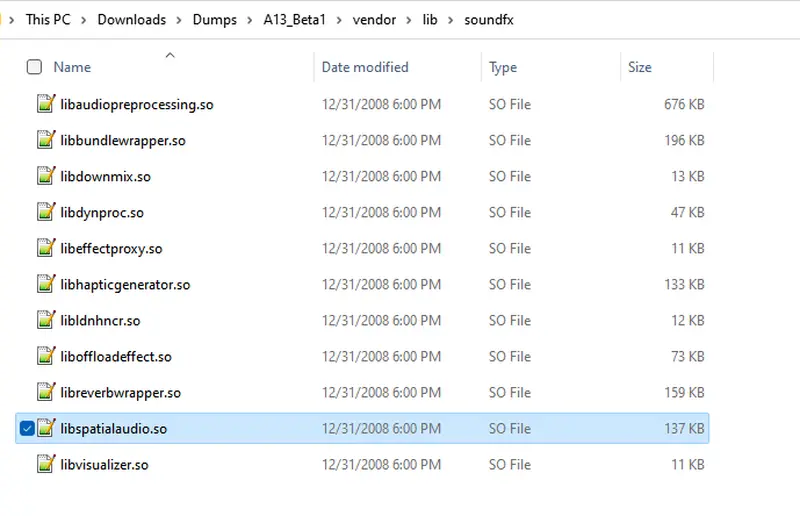This screenshot has height=516, width=800.
Task: Jump to the Dumps folder breadcrumb
Action: 215,19
